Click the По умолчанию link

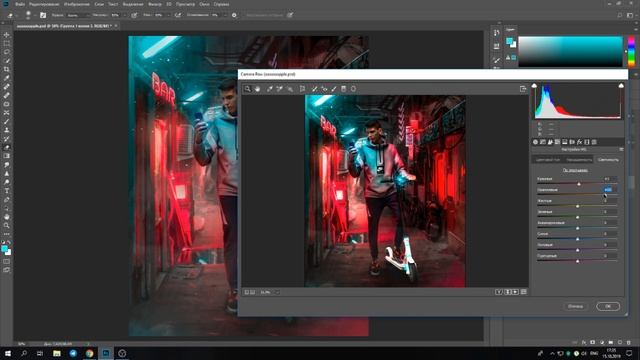coord(575,170)
